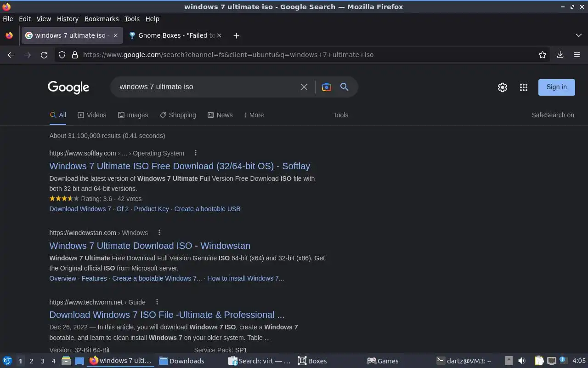
Task: Open the View menu
Action: [x=44, y=19]
